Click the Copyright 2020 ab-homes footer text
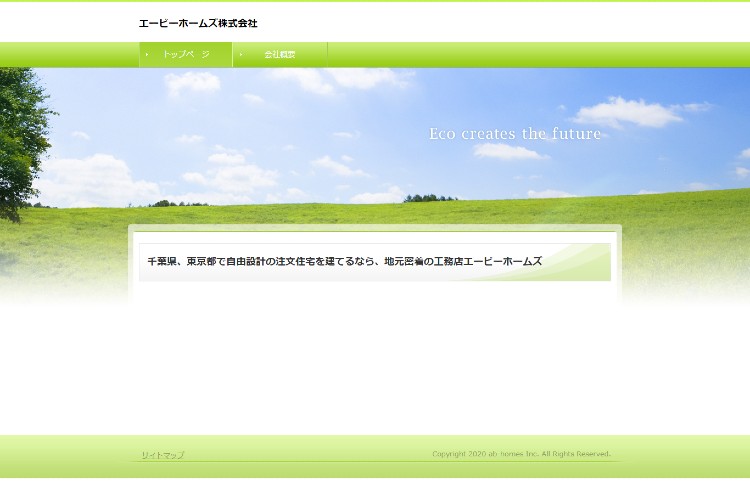This screenshot has height=500, width=750. click(x=521, y=454)
